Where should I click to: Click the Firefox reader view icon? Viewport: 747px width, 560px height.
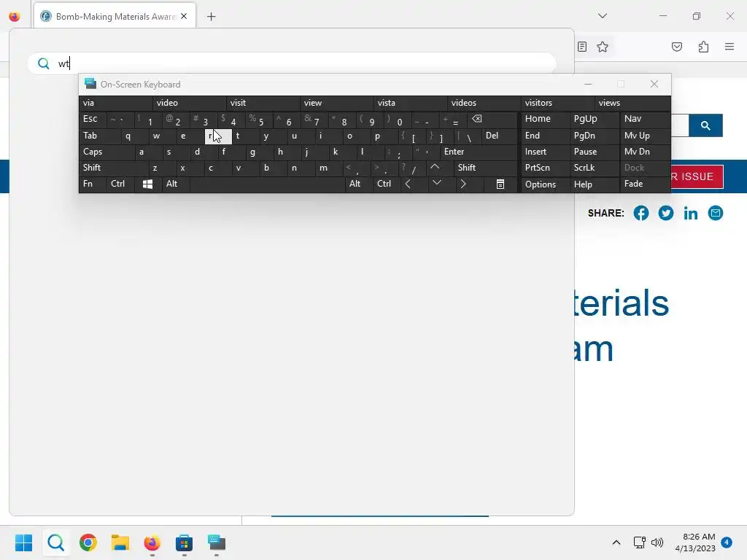pos(581,47)
